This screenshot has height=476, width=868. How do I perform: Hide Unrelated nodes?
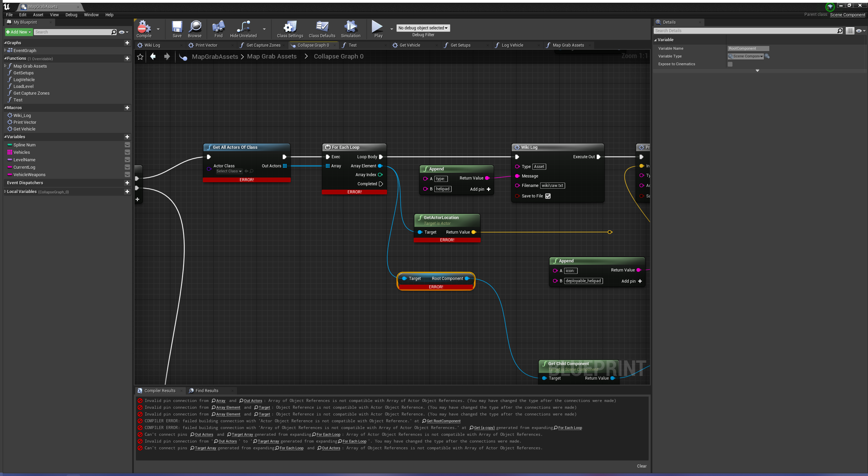click(243, 29)
